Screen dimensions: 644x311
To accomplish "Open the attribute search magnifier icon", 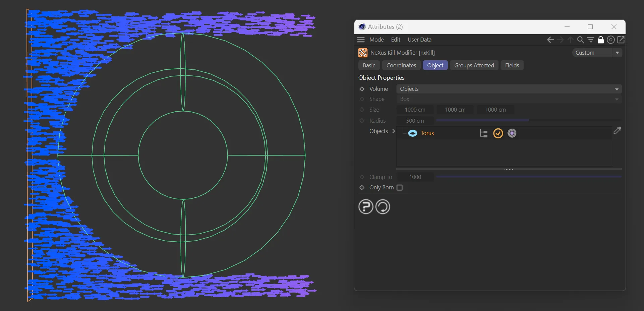I will click(580, 40).
